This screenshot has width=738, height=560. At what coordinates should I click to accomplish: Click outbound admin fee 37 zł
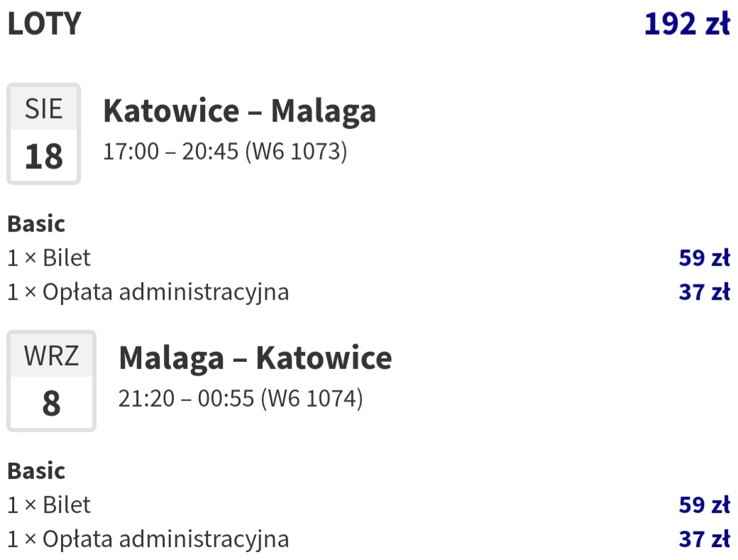click(705, 292)
